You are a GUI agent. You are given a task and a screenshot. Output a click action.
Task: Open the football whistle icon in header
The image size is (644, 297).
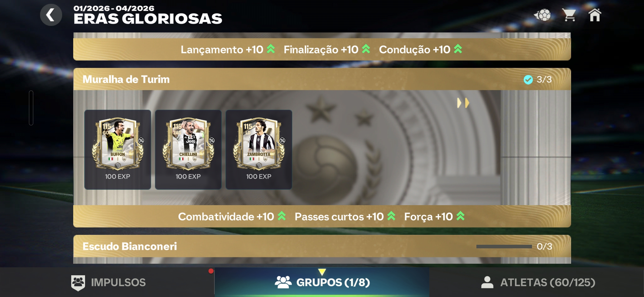(542, 15)
